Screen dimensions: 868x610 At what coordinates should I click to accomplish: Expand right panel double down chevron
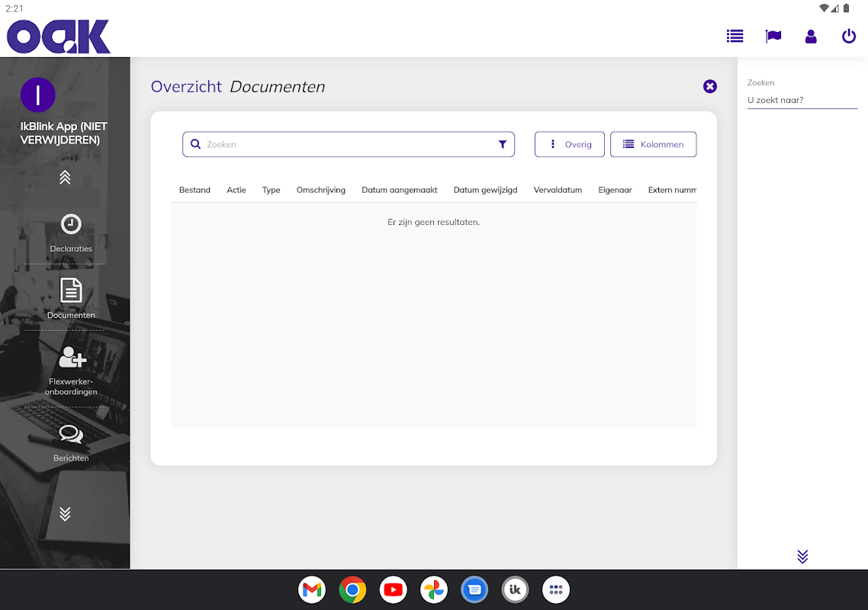(802, 557)
